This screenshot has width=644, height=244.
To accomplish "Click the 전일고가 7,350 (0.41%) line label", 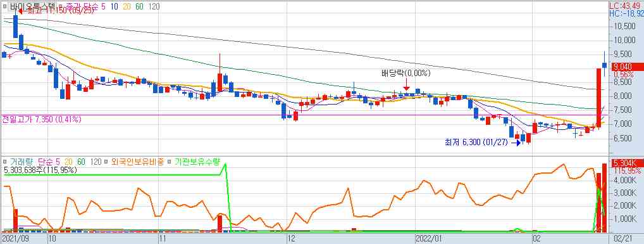I will (x=42, y=120).
